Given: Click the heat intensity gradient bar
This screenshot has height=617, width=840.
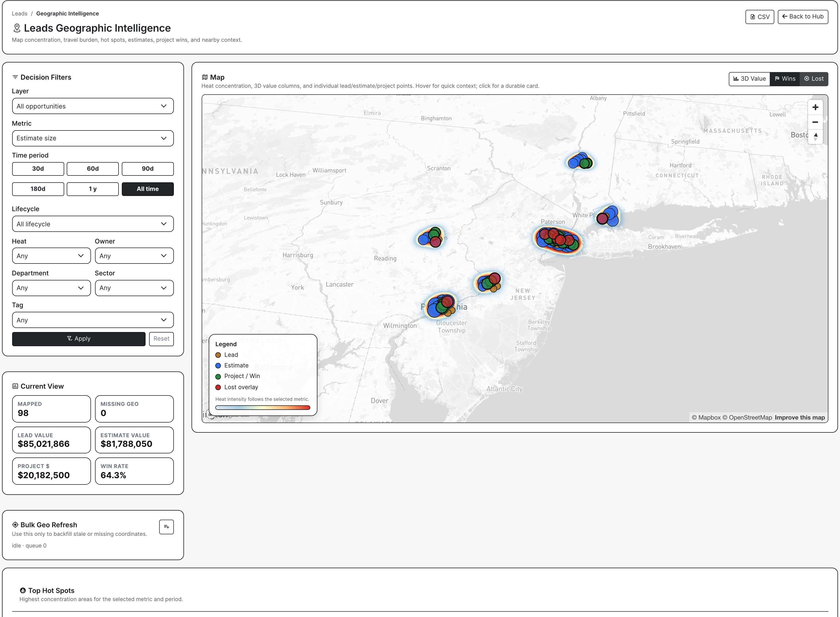Looking at the screenshot, I should point(263,408).
